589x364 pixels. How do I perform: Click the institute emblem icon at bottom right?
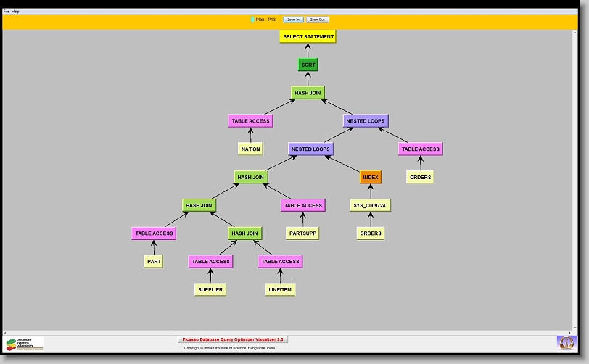pyautogui.click(x=565, y=342)
